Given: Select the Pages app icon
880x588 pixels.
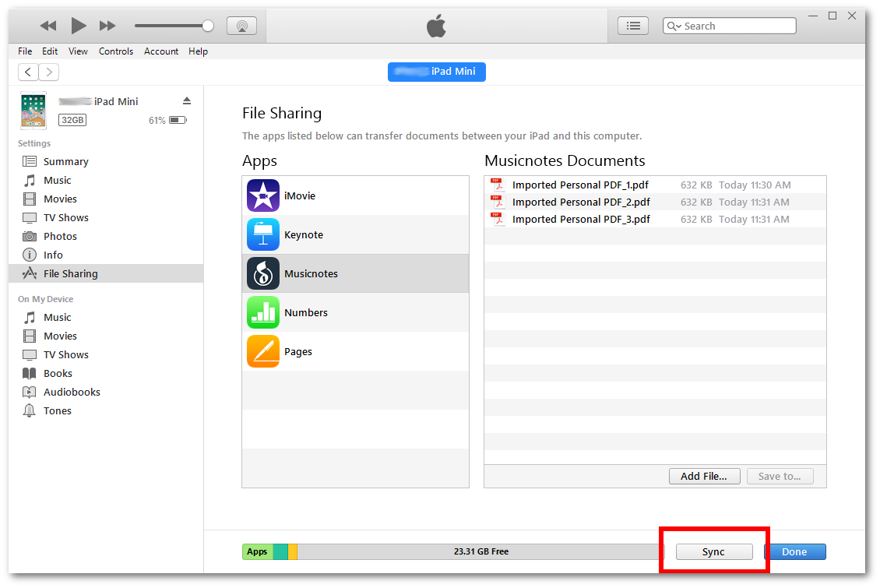Looking at the screenshot, I should pos(262,351).
